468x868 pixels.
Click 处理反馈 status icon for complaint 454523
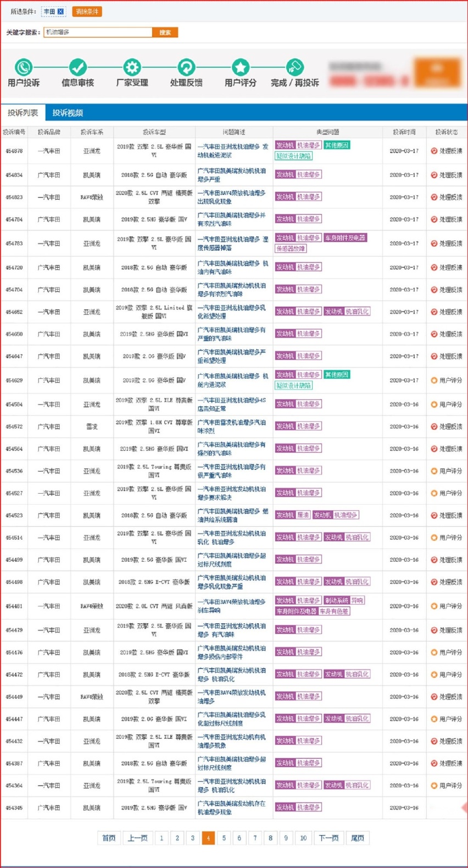point(434,516)
